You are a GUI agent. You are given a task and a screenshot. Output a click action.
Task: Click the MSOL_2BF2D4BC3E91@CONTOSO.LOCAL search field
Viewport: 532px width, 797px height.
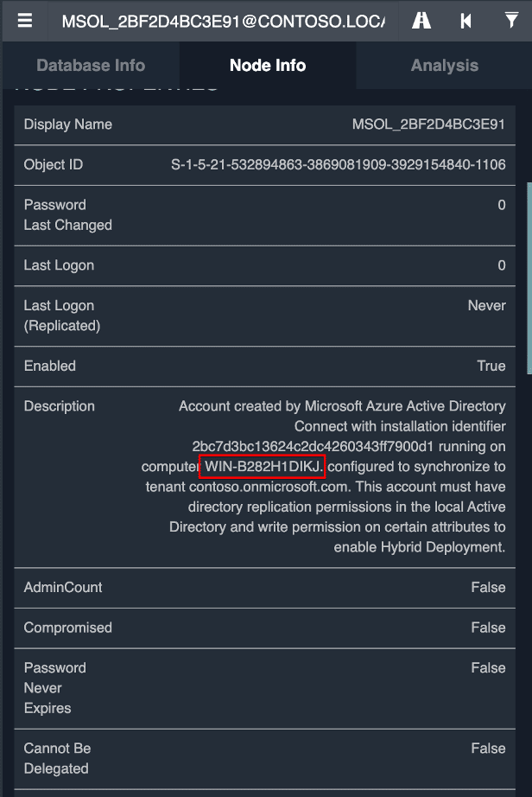pyautogui.click(x=223, y=21)
